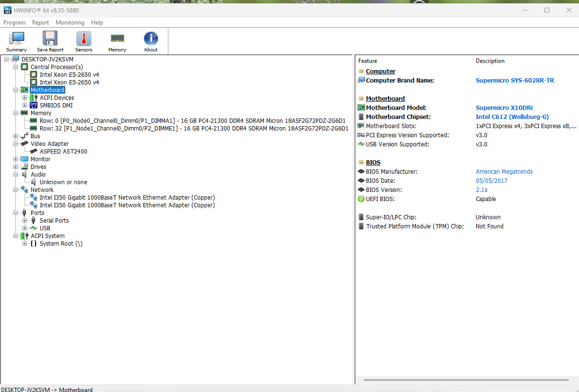Click the Motherboard Slots row
This screenshot has width=579, height=392.
467,126
